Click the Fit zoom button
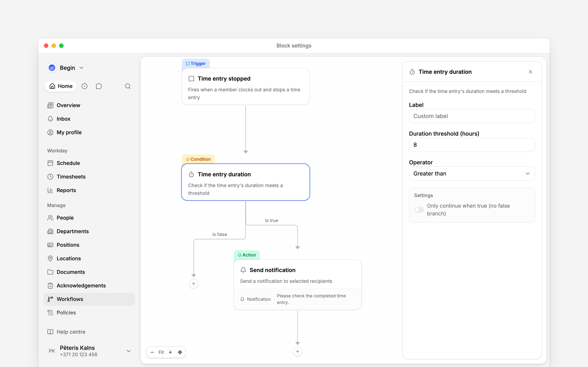This screenshot has width=588, height=367. 161,352
